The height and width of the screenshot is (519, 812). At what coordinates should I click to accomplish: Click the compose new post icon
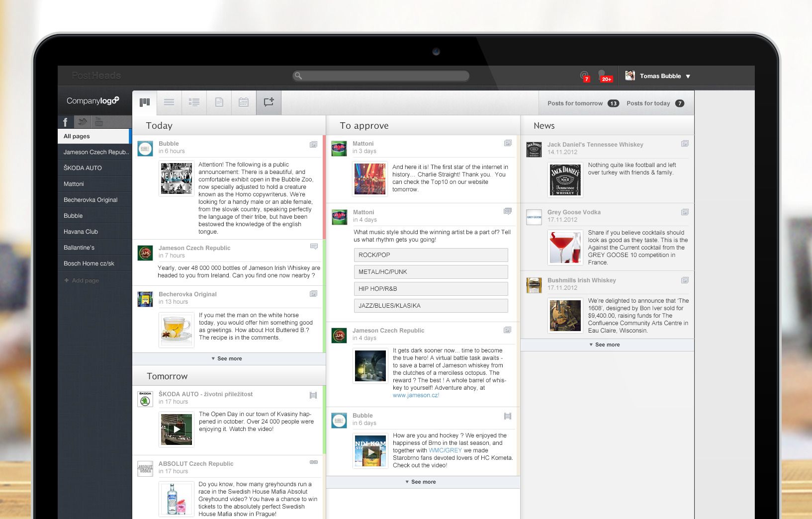click(x=268, y=102)
